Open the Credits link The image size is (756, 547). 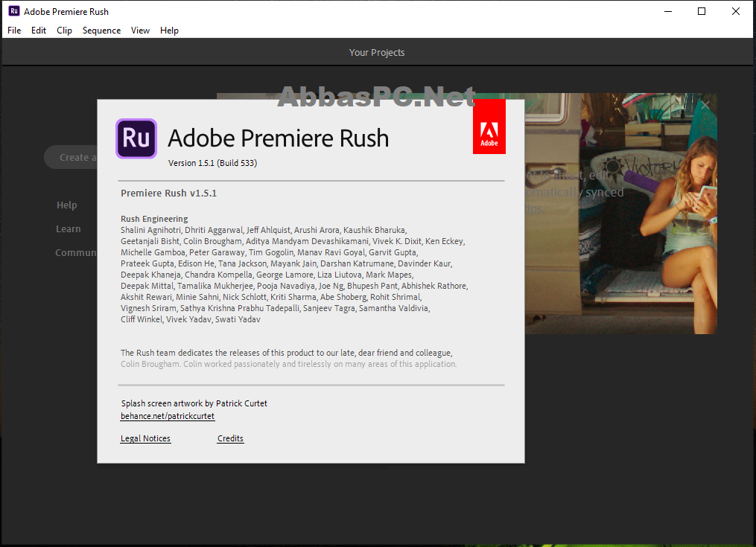[x=230, y=438]
